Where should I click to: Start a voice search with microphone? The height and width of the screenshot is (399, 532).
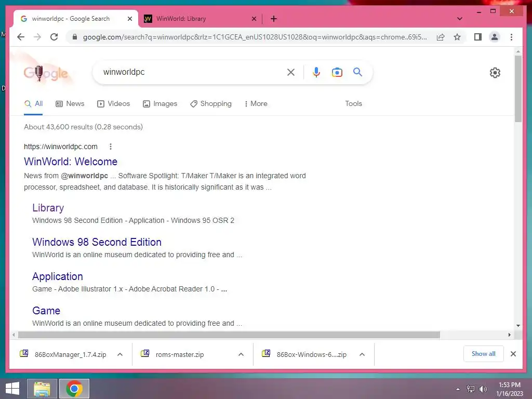pos(316,72)
